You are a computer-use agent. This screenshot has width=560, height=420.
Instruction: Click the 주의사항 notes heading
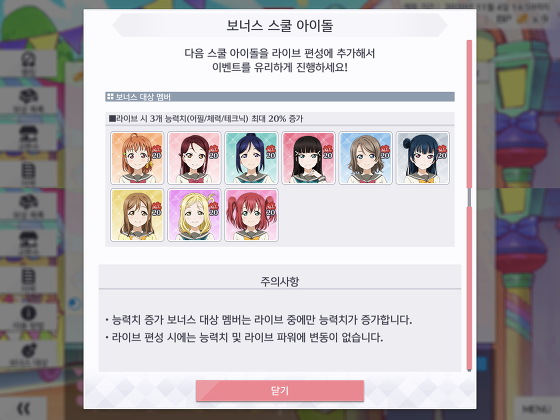280,281
